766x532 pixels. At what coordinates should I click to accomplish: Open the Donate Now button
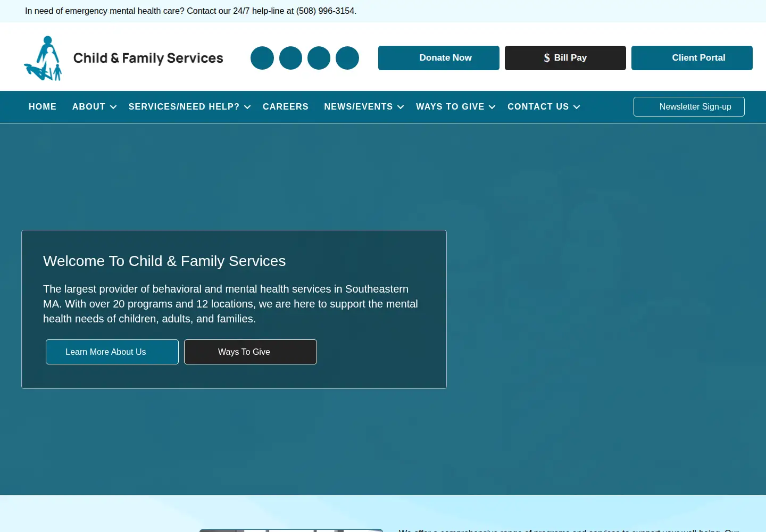[439, 58]
